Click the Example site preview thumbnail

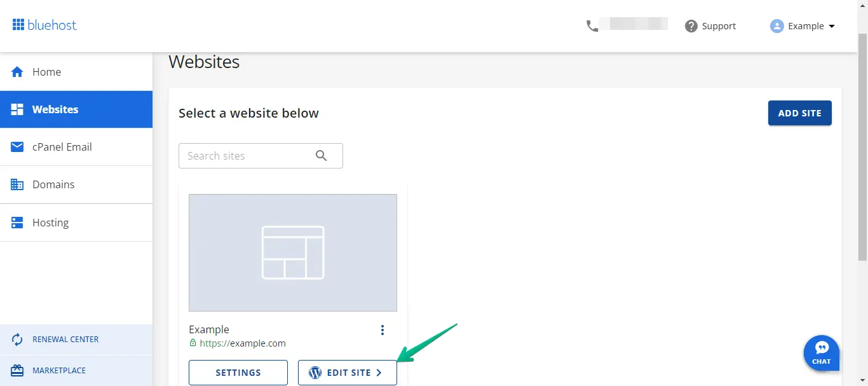tap(293, 252)
